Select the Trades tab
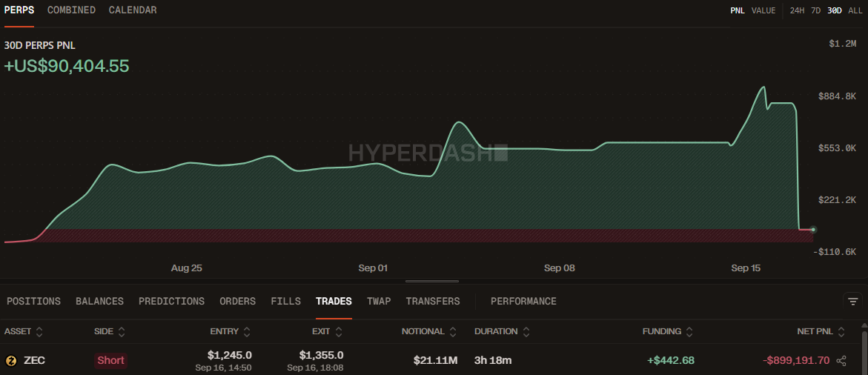This screenshot has width=868, height=375. pos(334,302)
